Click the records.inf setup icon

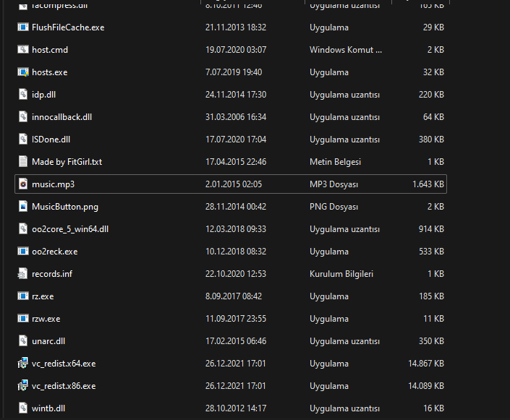23,274
